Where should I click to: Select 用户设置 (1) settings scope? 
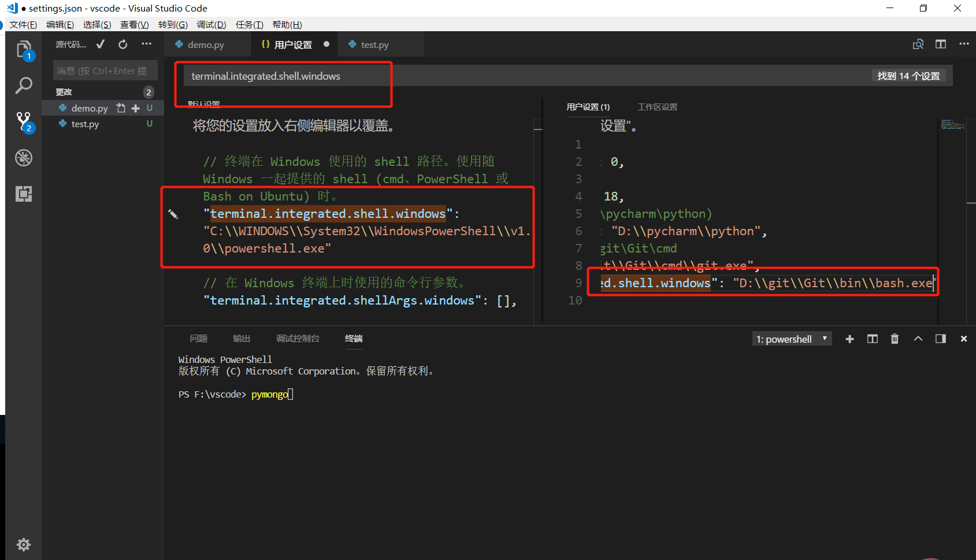[x=588, y=107]
